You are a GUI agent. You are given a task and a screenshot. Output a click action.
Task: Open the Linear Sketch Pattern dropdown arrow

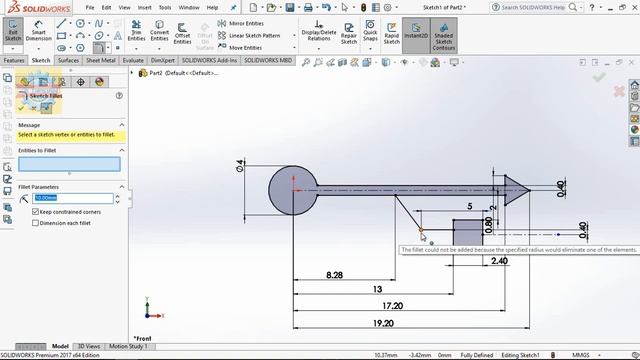pyautogui.click(x=294, y=36)
